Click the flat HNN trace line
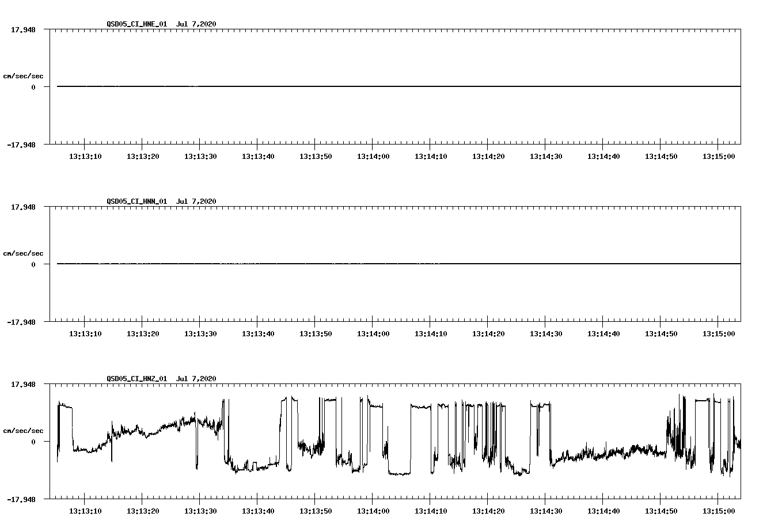Screen dimensions: 782x532 [x=398, y=264]
